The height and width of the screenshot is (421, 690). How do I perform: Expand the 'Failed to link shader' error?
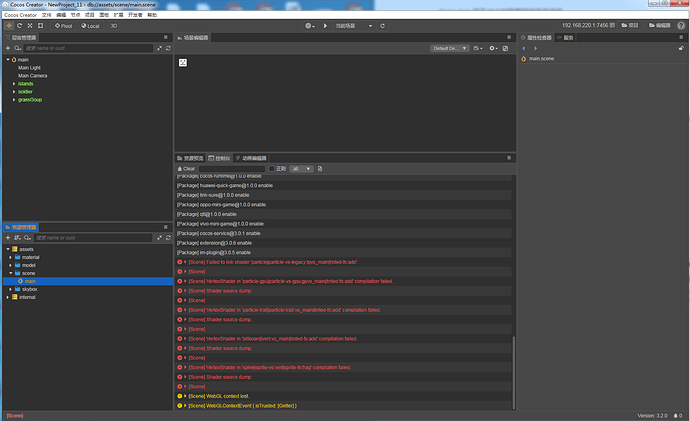[x=185, y=262]
